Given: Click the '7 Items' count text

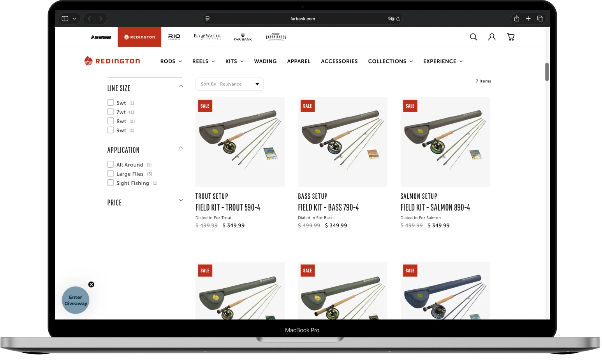Looking at the screenshot, I should (483, 81).
